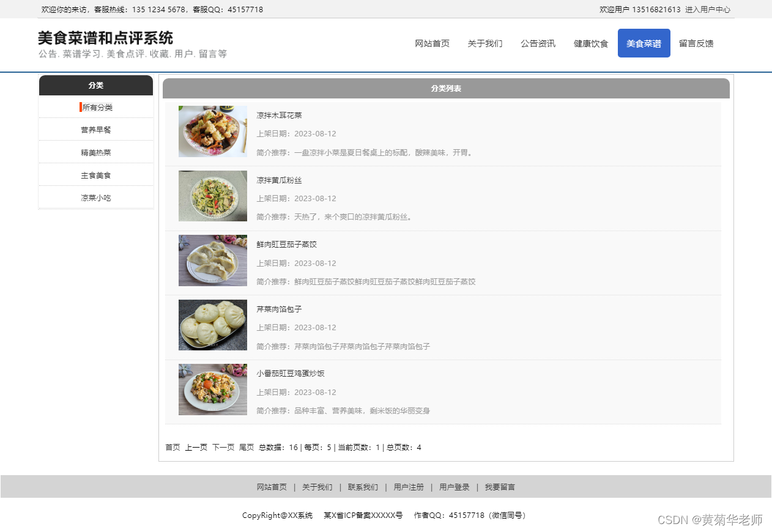Screen dimensions: 772x532
Task: Click the 芹菜肉馅包子 image
Action: 212,325
